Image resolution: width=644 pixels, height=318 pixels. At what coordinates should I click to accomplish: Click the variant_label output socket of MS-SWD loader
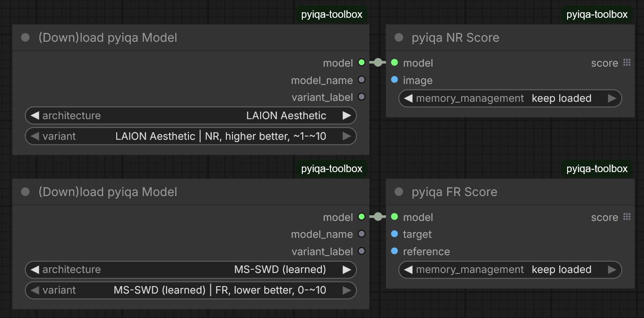tap(361, 251)
